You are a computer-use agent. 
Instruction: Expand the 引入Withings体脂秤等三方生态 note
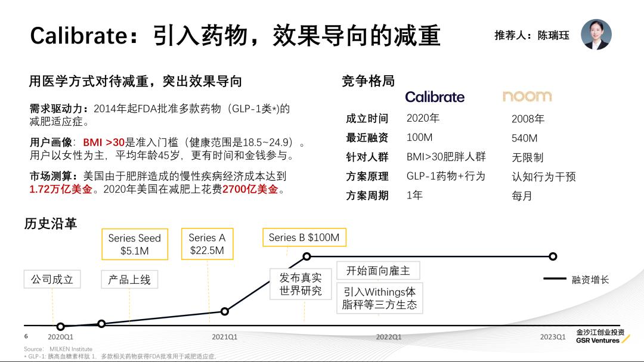pyautogui.click(x=380, y=298)
